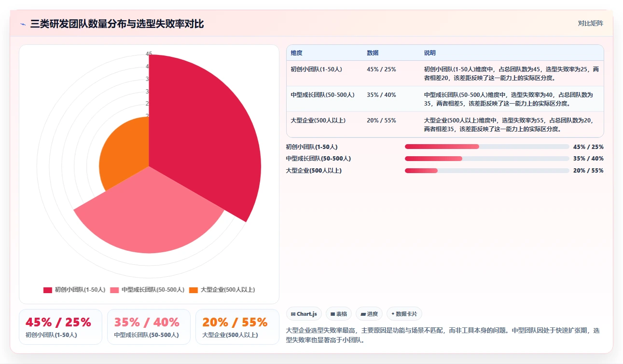This screenshot has height=364, width=623.
Task: Open the 20% / 55% data card
Action: [x=237, y=327]
